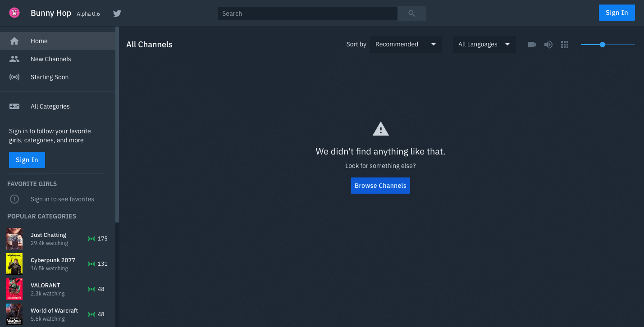The image size is (644, 327).
Task: Open the Cyberpunk 2077 cover thumbnail
Action: pyautogui.click(x=14, y=264)
